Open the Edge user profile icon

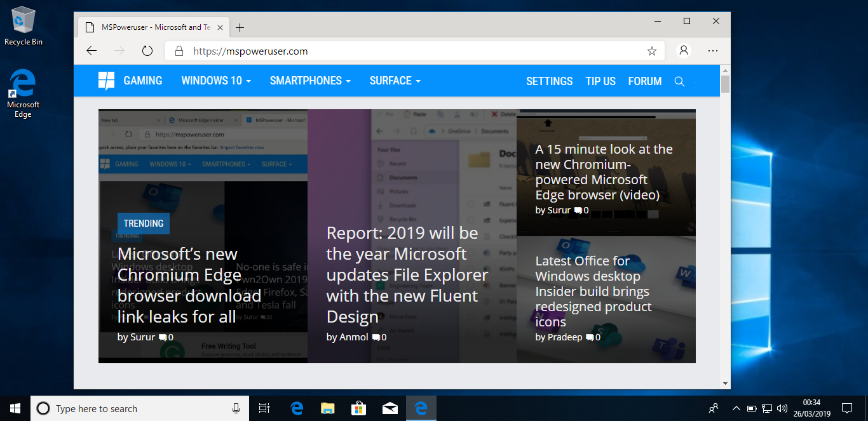[x=683, y=50]
